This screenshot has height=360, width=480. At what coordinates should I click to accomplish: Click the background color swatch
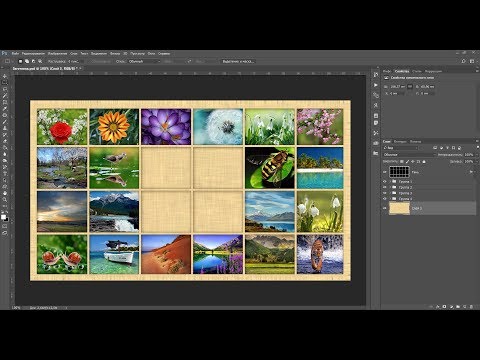(6, 219)
